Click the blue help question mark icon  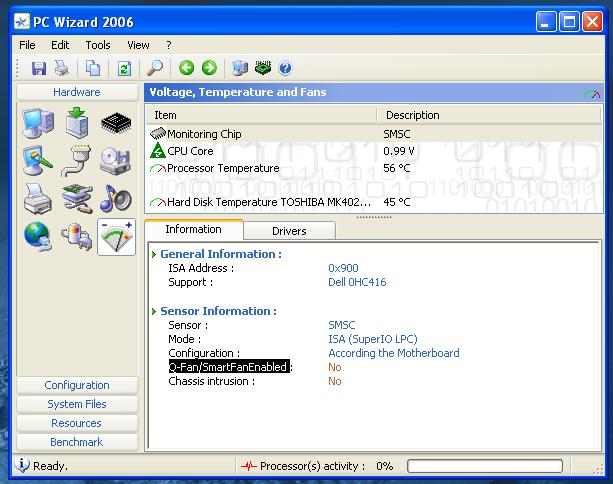coord(285,68)
